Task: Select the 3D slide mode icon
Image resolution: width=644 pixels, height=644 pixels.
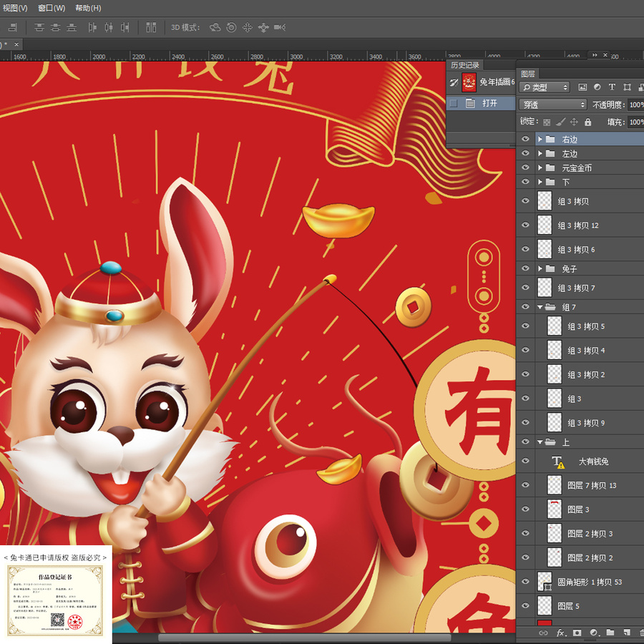Action: [263, 27]
